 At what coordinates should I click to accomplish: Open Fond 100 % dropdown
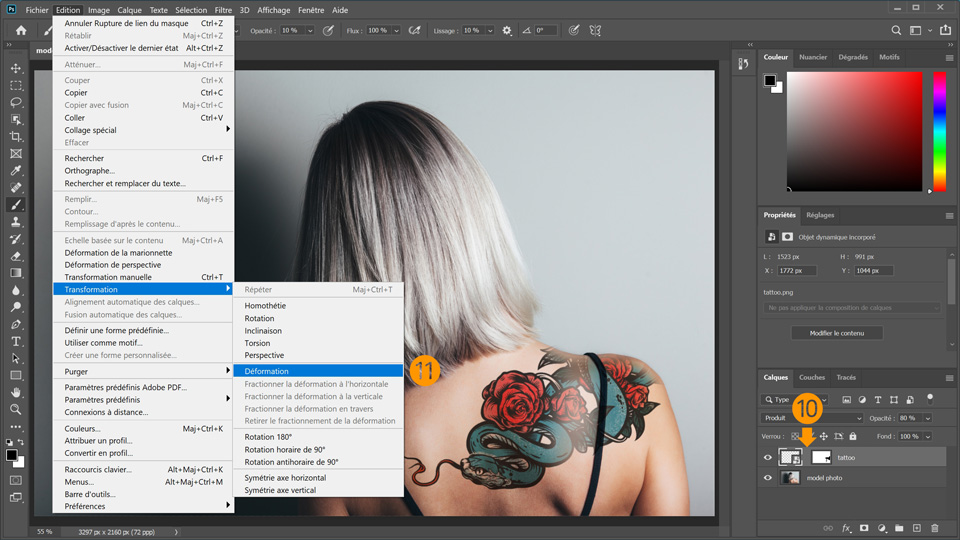tap(928, 437)
